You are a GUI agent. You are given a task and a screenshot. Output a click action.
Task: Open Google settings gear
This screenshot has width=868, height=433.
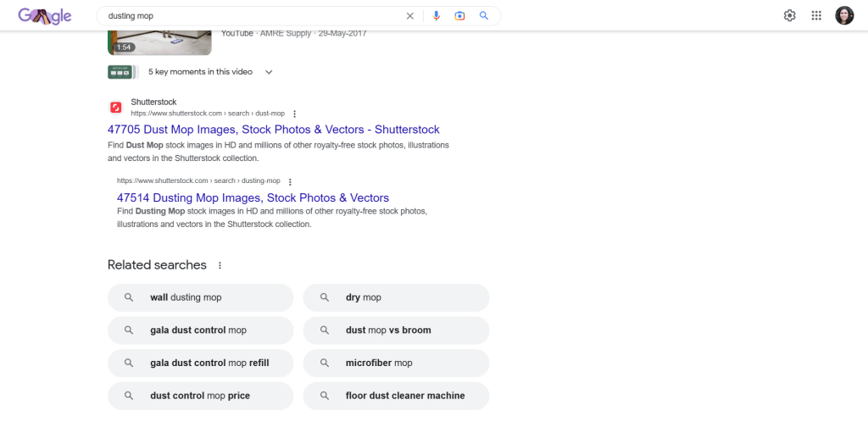[790, 15]
